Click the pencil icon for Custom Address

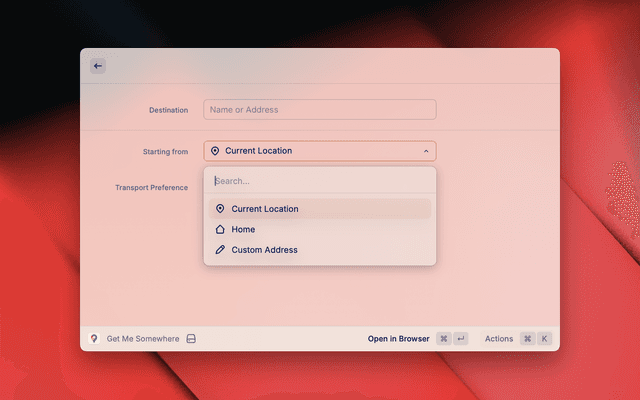220,250
